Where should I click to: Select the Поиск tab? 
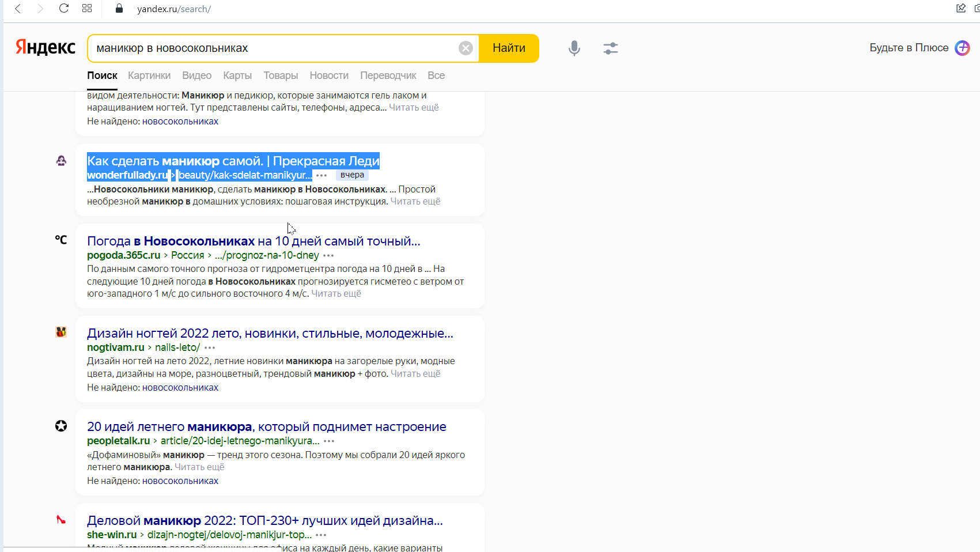tap(102, 75)
